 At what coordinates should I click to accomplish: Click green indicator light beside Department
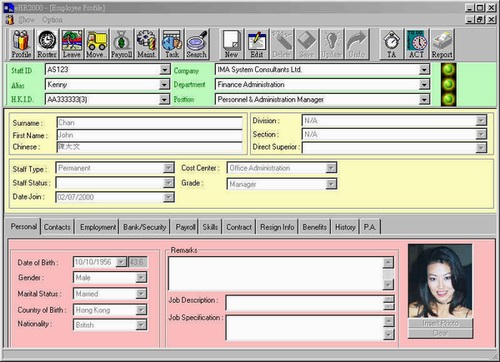point(448,84)
